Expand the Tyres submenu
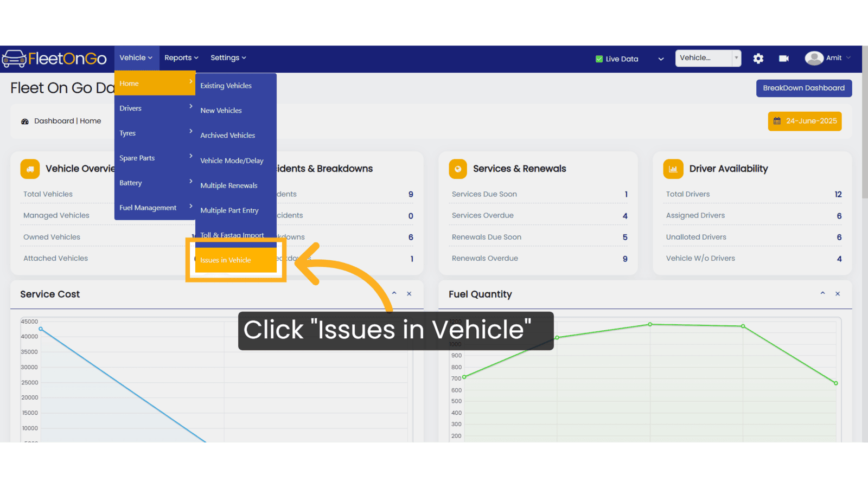The image size is (868, 488). coord(155,133)
